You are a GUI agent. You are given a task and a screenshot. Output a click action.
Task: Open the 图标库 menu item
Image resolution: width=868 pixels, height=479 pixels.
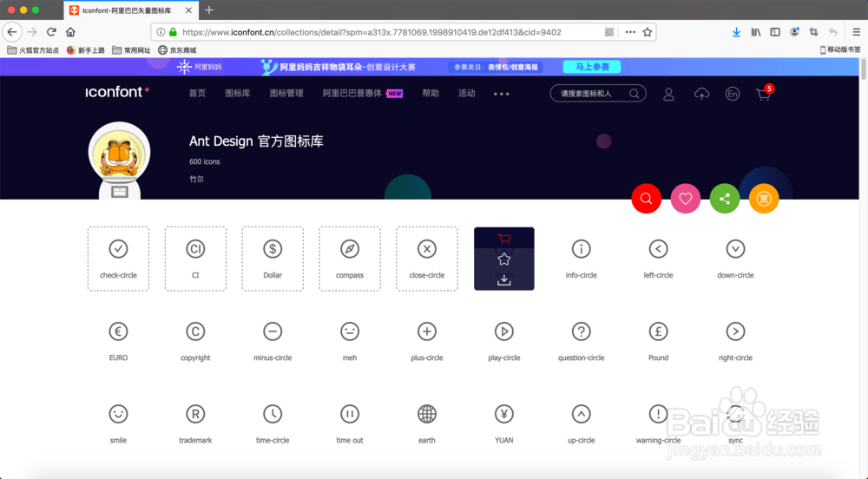click(238, 94)
